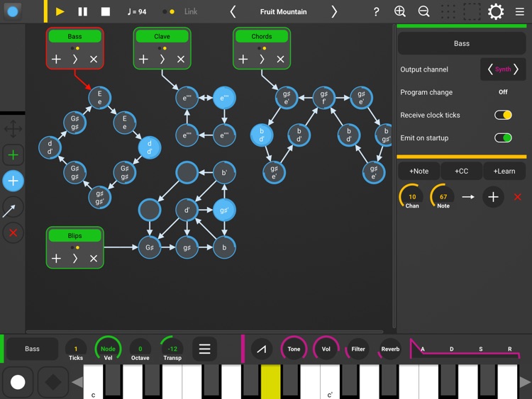
Task: Select the Clave generator header
Action: pos(162,36)
